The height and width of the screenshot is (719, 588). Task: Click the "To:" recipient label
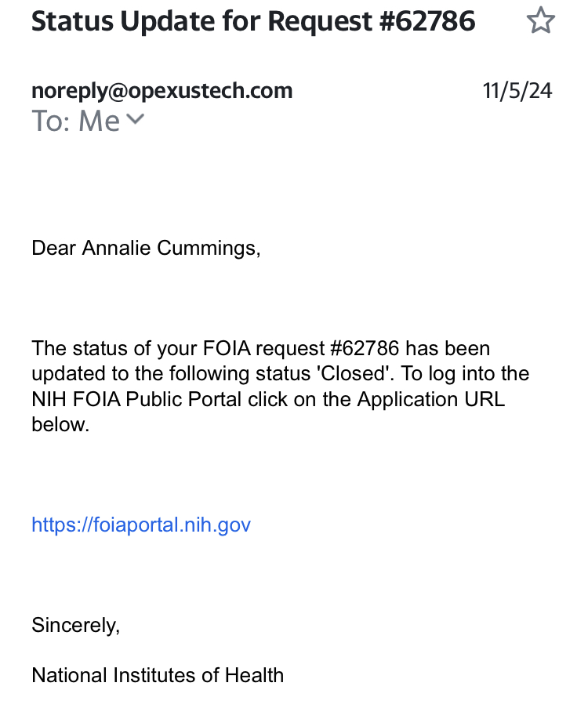(52, 122)
